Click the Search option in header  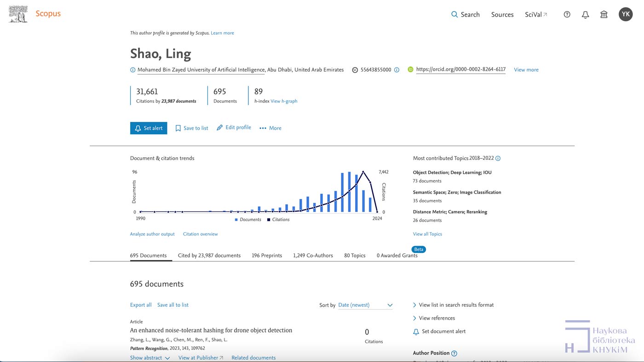point(465,15)
